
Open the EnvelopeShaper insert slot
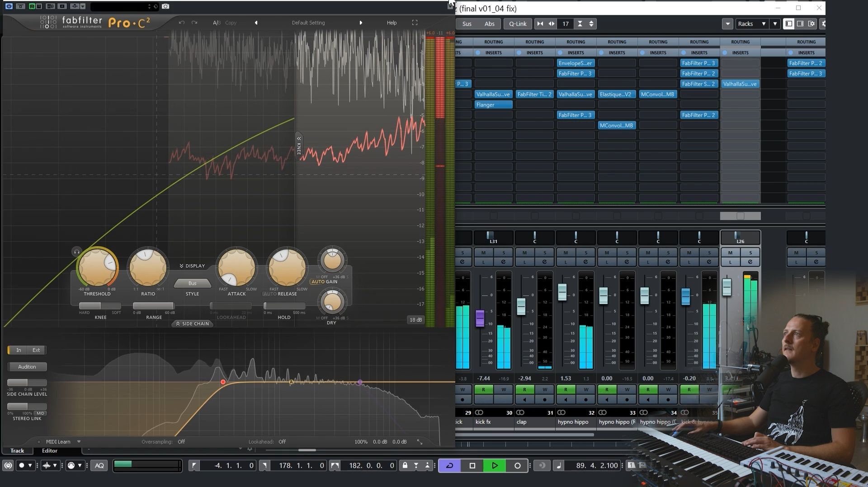(x=576, y=63)
